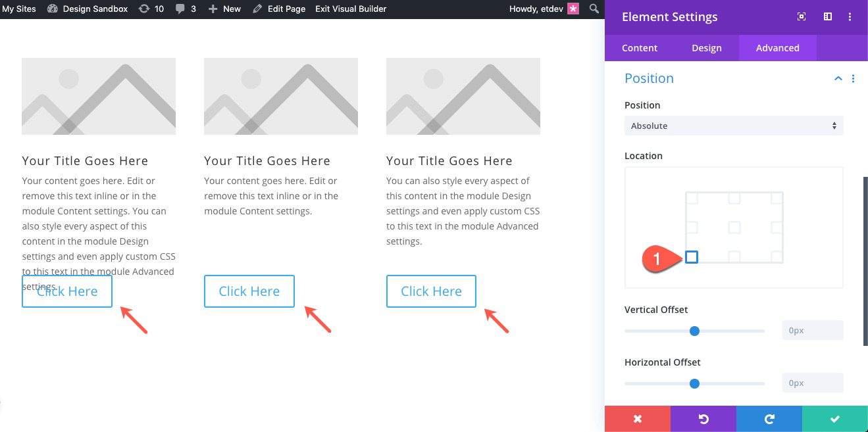The width and height of the screenshot is (868, 432).
Task: Select the top-right location anchor
Action: coord(777,196)
